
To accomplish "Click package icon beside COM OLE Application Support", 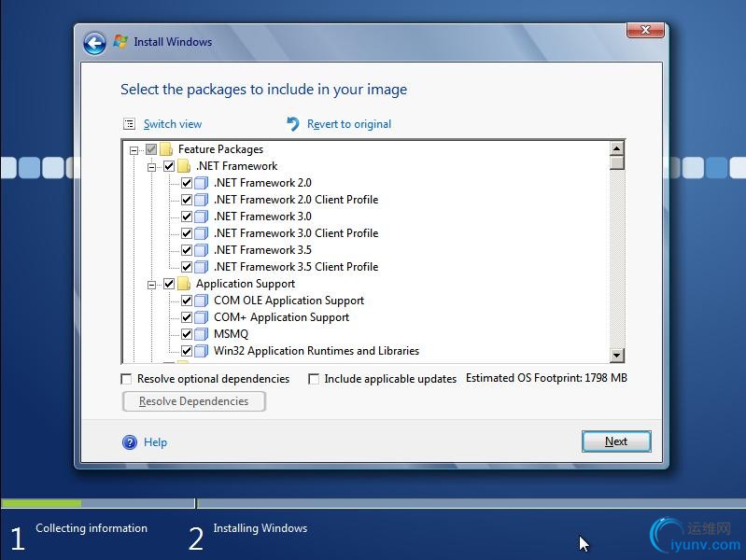I will (202, 301).
